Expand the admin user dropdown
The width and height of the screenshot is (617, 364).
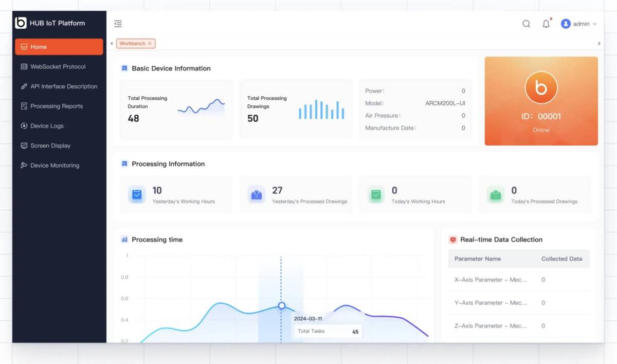coord(595,24)
